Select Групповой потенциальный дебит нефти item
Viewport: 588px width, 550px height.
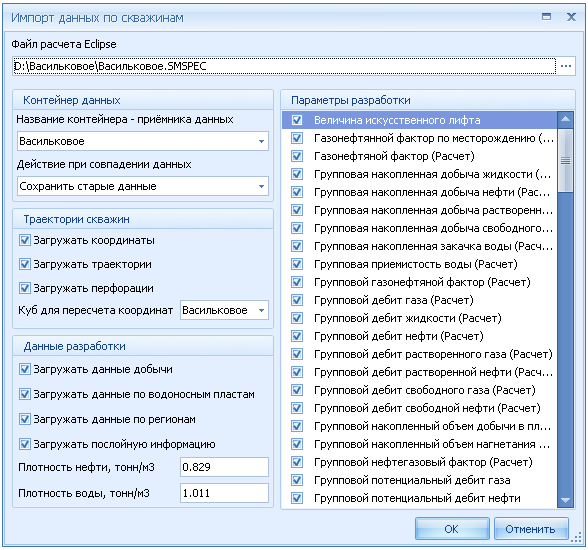click(x=419, y=498)
